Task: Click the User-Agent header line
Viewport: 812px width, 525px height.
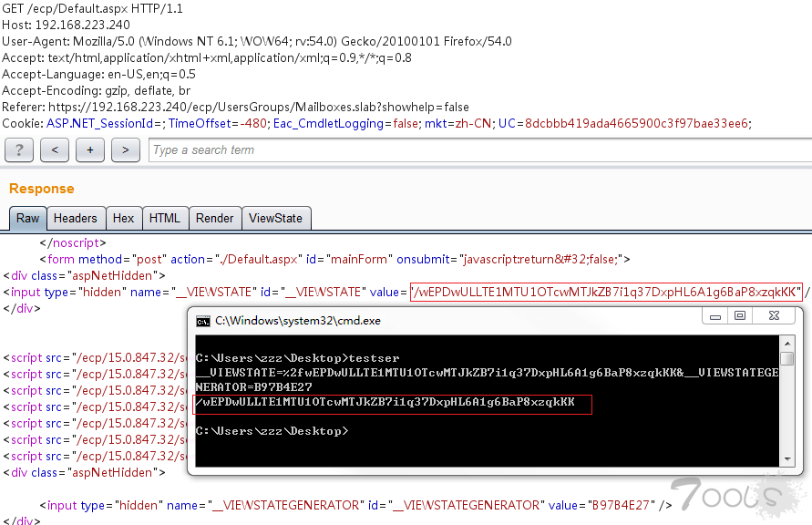Action: tap(257, 41)
